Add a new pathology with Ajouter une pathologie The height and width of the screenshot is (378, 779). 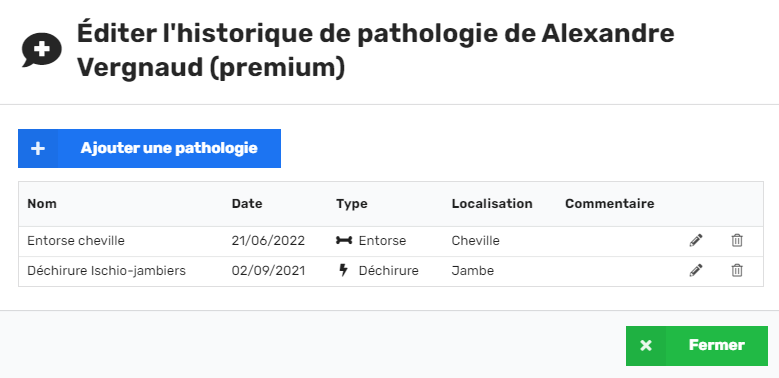click(x=150, y=149)
